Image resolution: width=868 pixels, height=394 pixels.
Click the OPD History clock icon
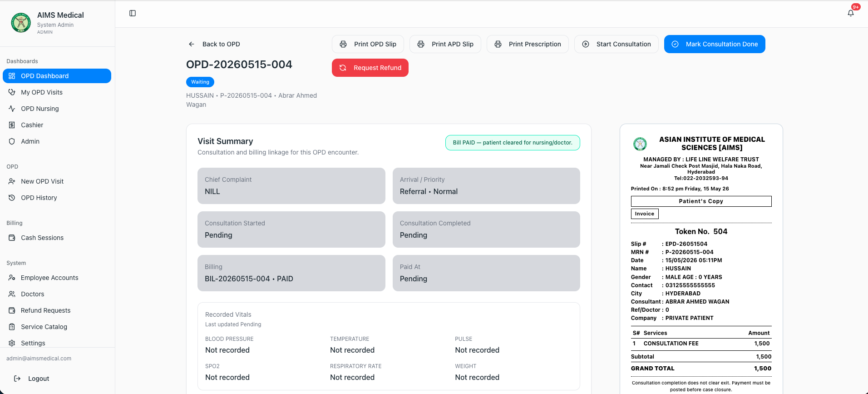point(12,198)
